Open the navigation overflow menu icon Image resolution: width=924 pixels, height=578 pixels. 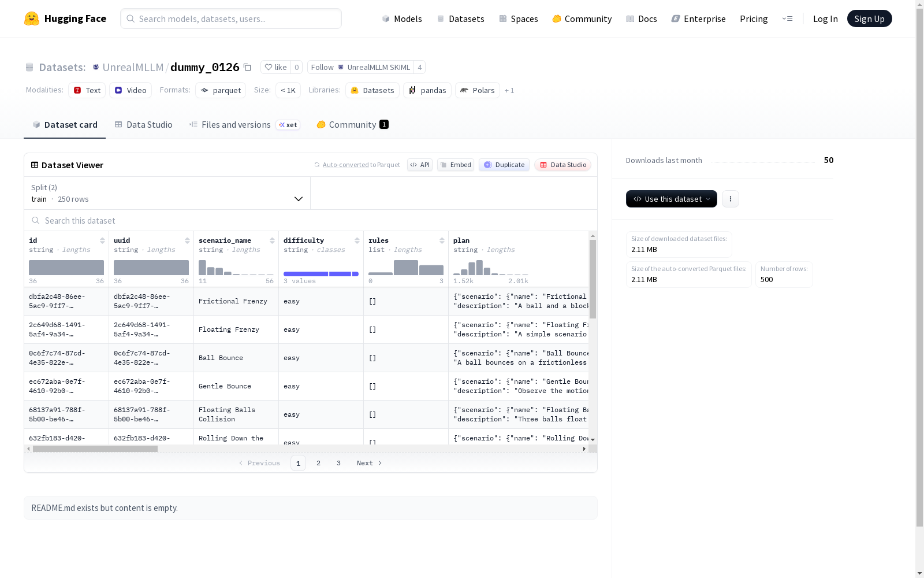tap(787, 18)
